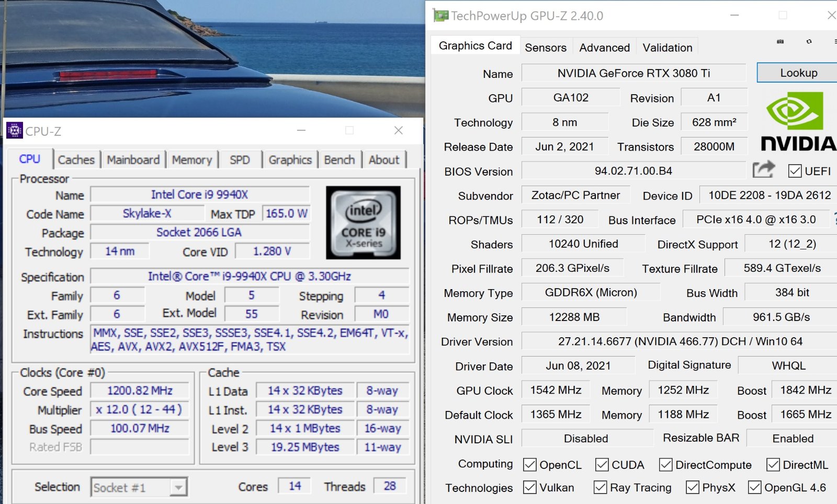
Task: Click the Package value Socket 2066 LGA
Action: [200, 232]
